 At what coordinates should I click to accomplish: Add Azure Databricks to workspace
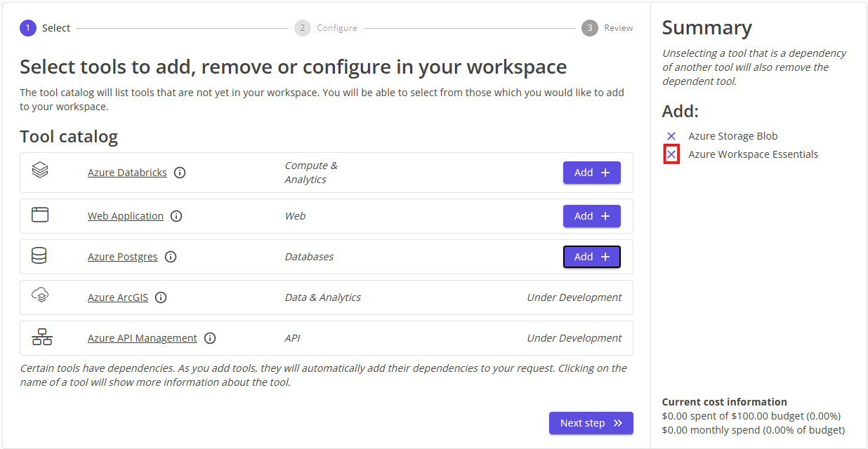click(591, 173)
